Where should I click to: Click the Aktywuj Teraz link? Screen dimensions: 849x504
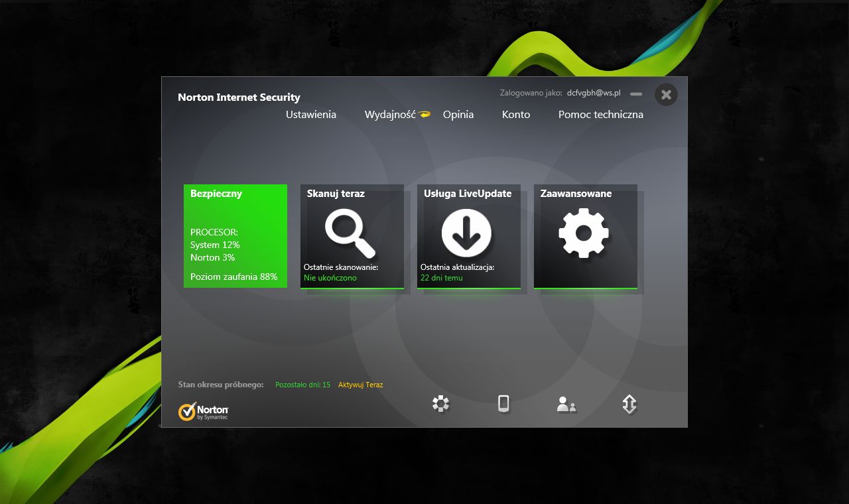click(x=361, y=385)
